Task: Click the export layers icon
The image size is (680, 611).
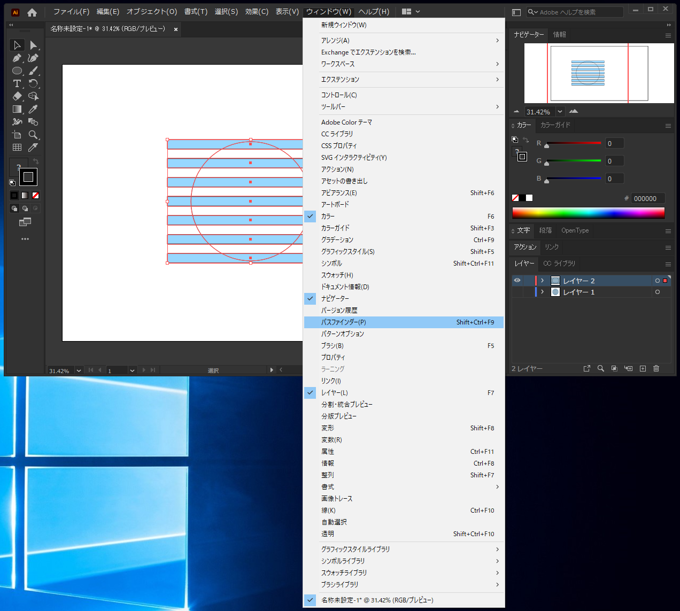Action: (587, 369)
